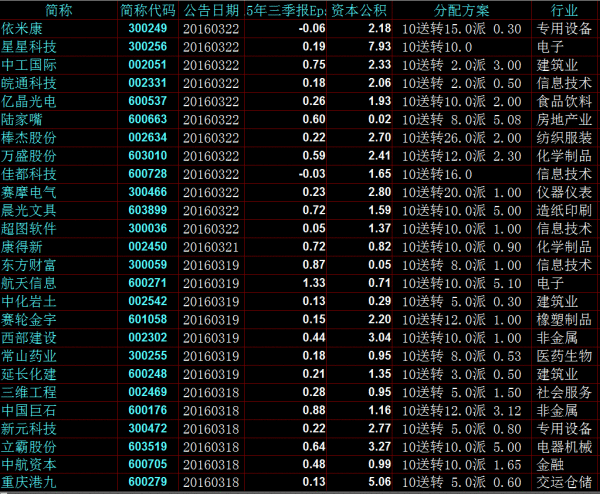600x494 pixels.
Task: Select stock name 皖通科技
Action: (x=29, y=83)
